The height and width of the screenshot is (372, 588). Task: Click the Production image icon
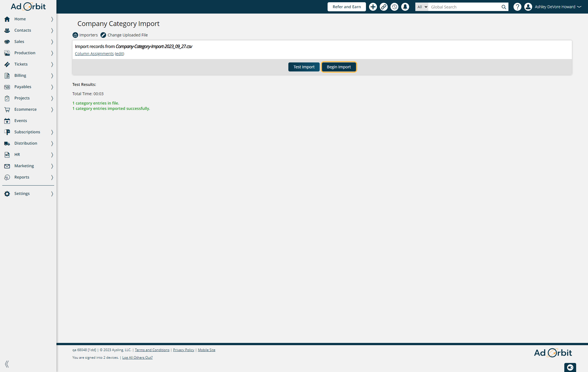(7, 53)
